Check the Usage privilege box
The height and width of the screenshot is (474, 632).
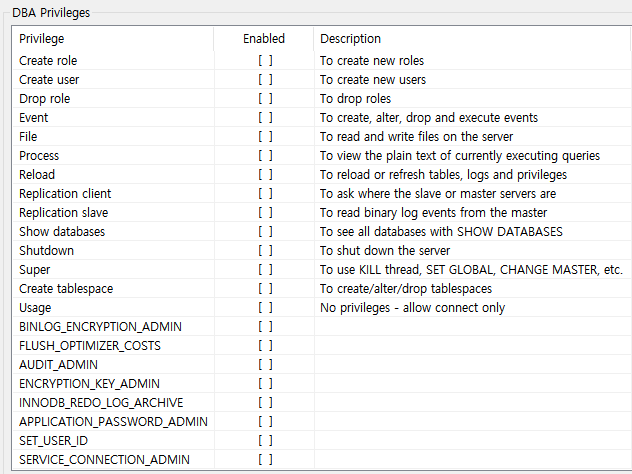(265, 308)
